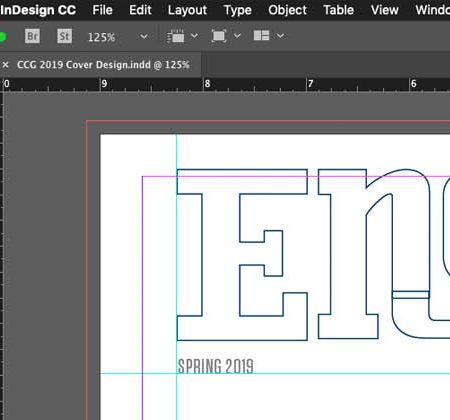Close the CCG 2019 Cover Design document tab
The height and width of the screenshot is (420, 450).
click(5, 65)
